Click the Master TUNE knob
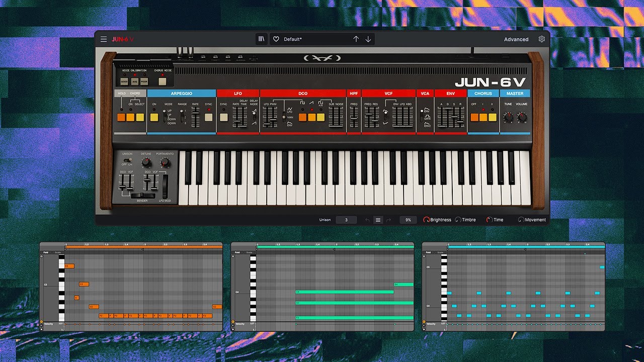 tap(508, 117)
